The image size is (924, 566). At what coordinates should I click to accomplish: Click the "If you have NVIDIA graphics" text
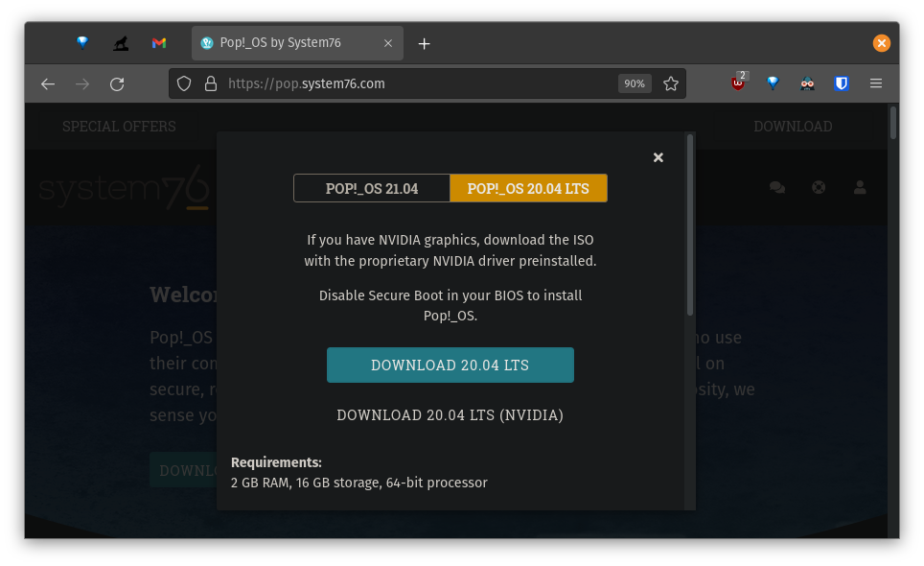click(450, 250)
